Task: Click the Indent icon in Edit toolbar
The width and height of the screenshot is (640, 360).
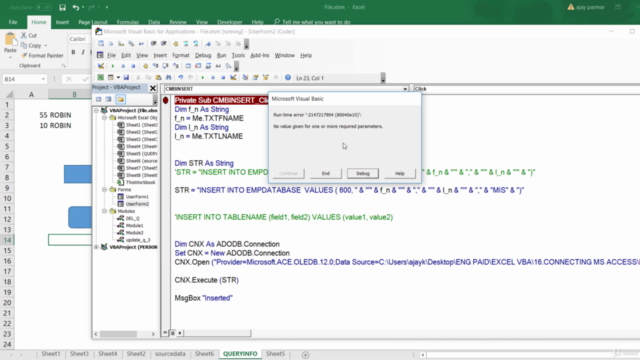Action: click(153, 43)
